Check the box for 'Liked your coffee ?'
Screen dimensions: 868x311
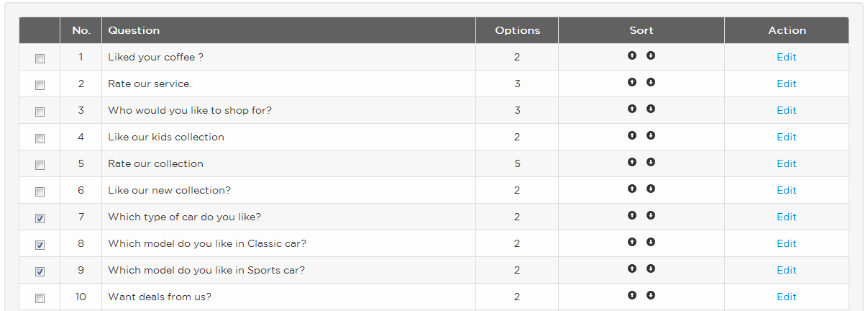[40, 59]
